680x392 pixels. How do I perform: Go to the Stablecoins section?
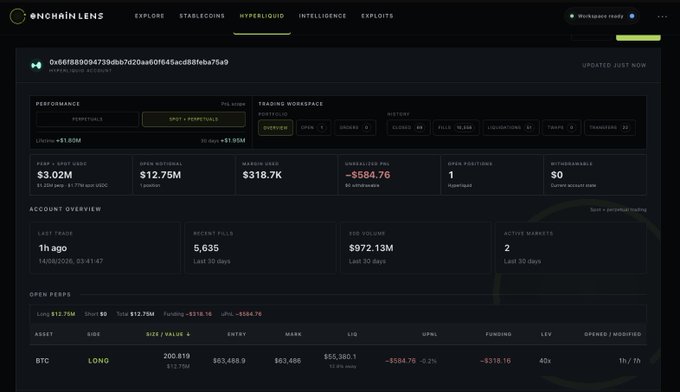pos(202,16)
